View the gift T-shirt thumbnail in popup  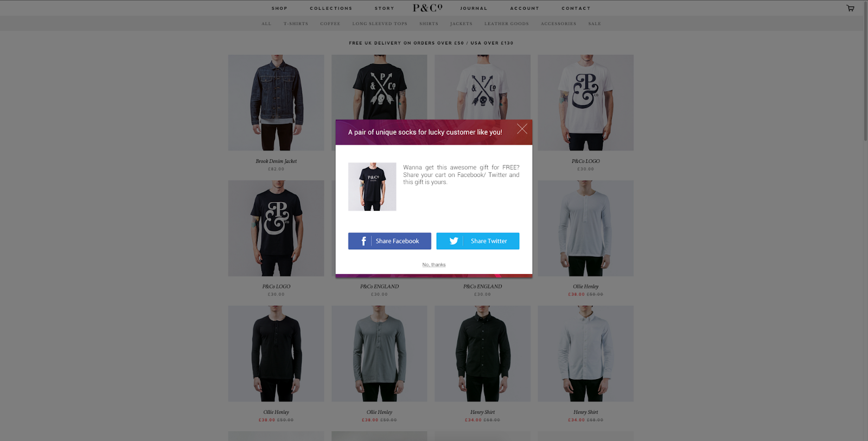pyautogui.click(x=372, y=187)
